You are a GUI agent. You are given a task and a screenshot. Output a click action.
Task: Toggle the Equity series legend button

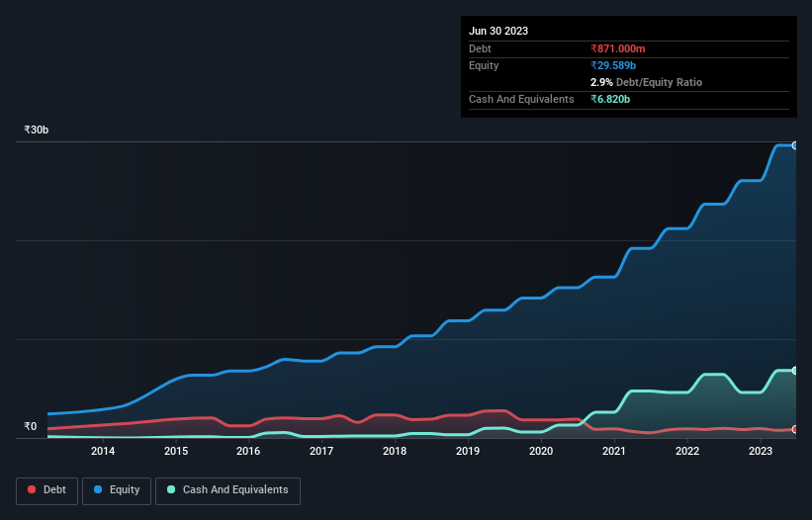pyautogui.click(x=117, y=490)
